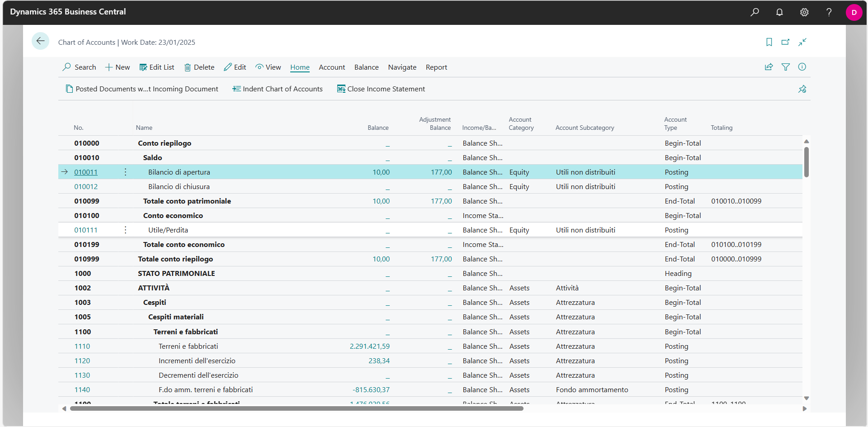Open account link 010012

pos(86,186)
